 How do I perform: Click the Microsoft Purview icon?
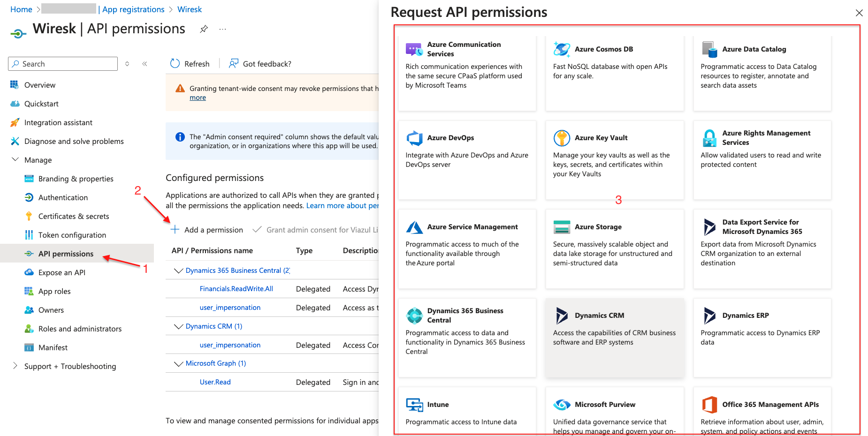(562, 405)
